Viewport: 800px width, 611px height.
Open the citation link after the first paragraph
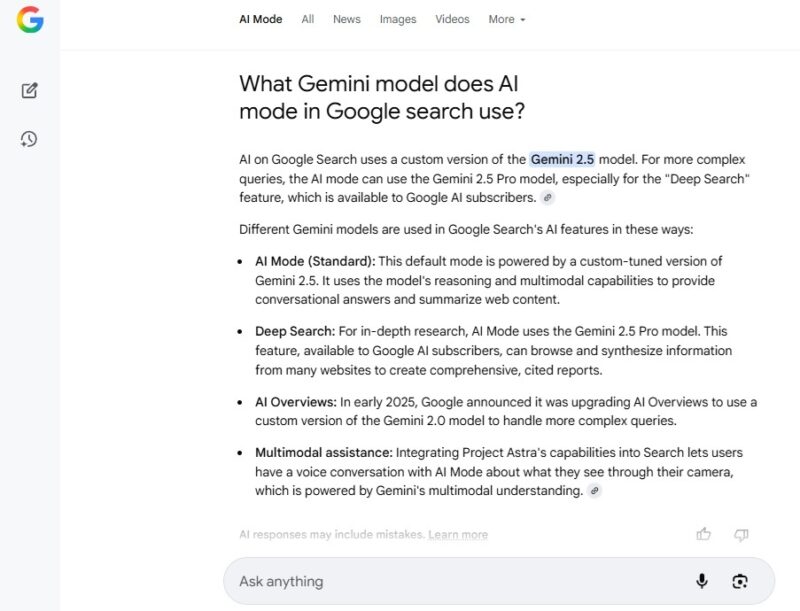click(546, 198)
